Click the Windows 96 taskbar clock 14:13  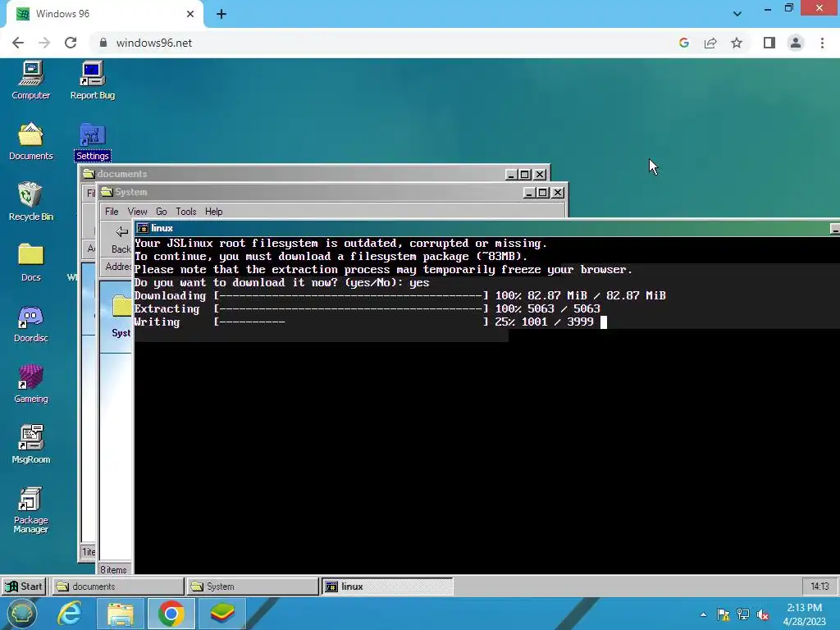click(819, 587)
